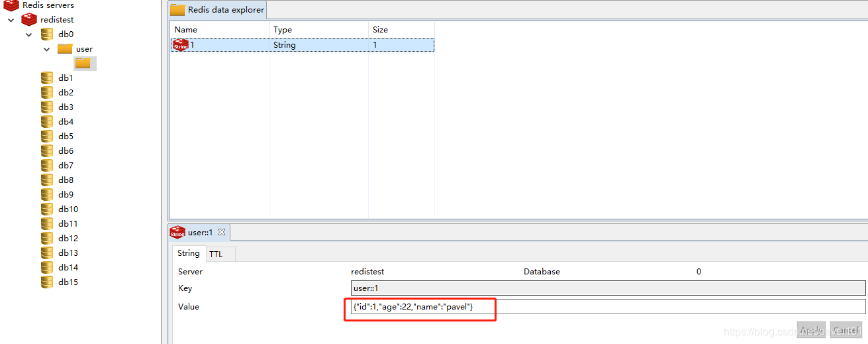Image resolution: width=868 pixels, height=344 pixels.
Task: Click the String type cell in row 1
Action: tap(318, 45)
